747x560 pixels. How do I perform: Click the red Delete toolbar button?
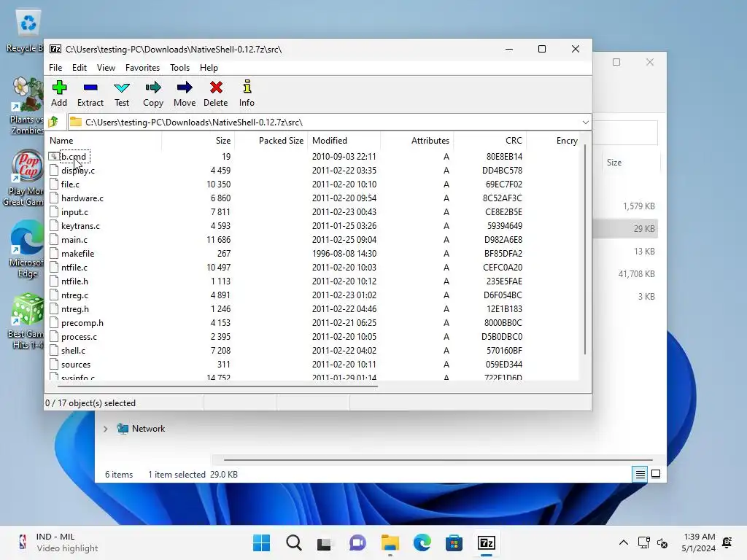pos(216,93)
